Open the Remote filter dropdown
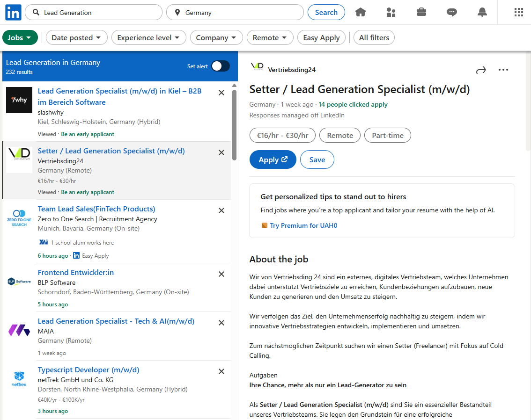Viewport: 531px width, 420px height. coord(270,37)
